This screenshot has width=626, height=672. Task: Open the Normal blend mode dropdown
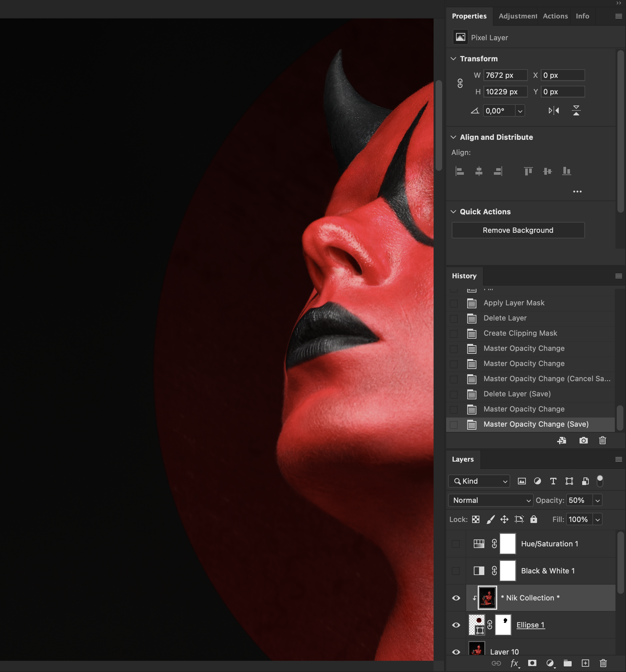pos(491,500)
